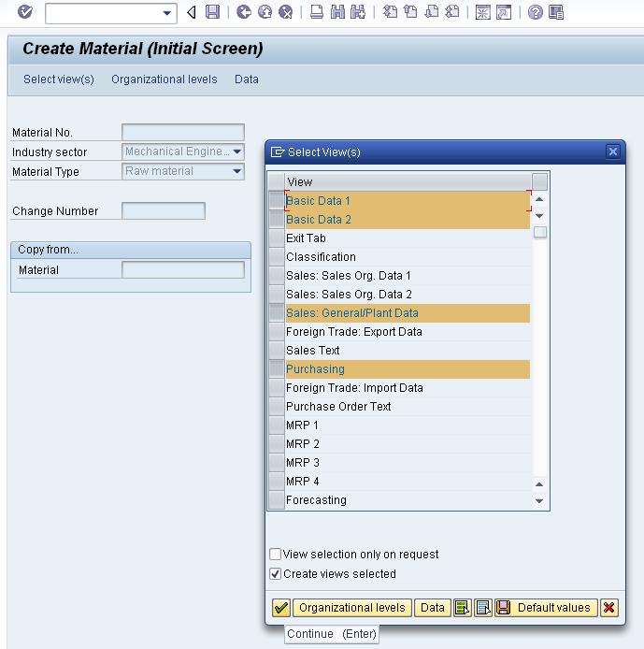Click the MRP 4 row
The image size is (644, 649).
[408, 482]
